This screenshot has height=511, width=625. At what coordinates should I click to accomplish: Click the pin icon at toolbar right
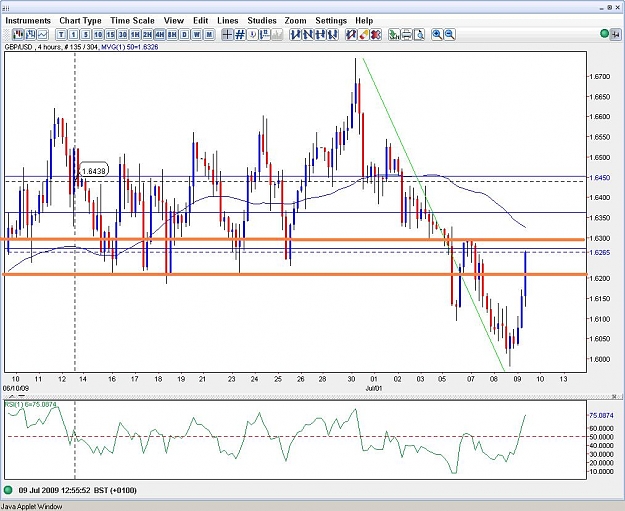[x=616, y=35]
